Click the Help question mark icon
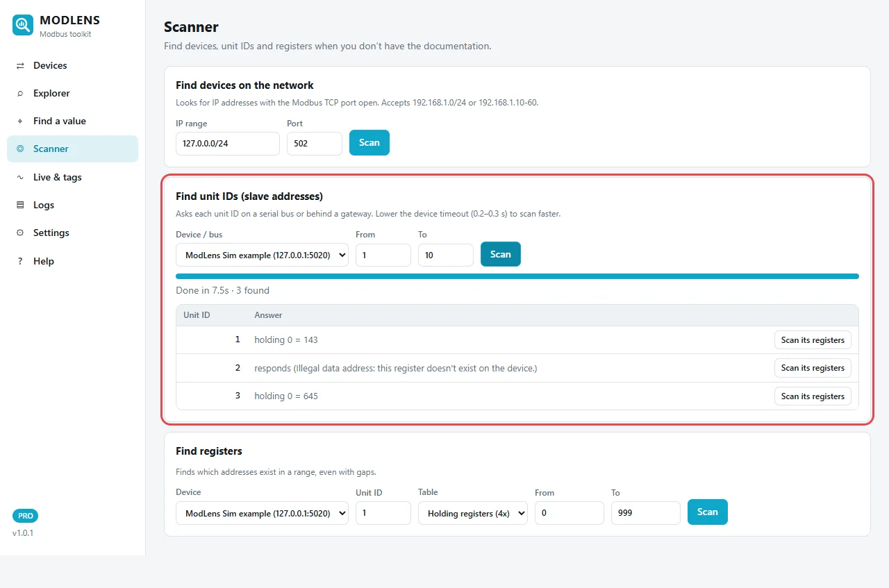889x588 pixels. tap(20, 261)
